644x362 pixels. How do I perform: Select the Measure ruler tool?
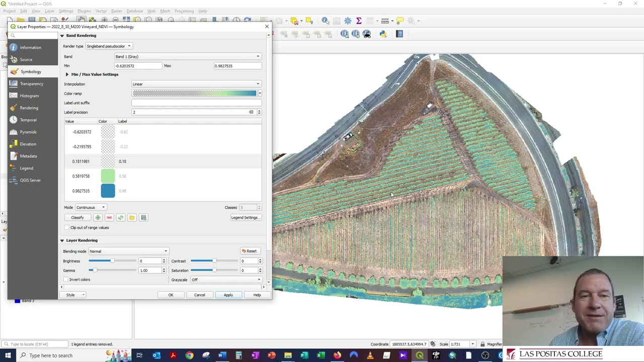[x=385, y=21]
